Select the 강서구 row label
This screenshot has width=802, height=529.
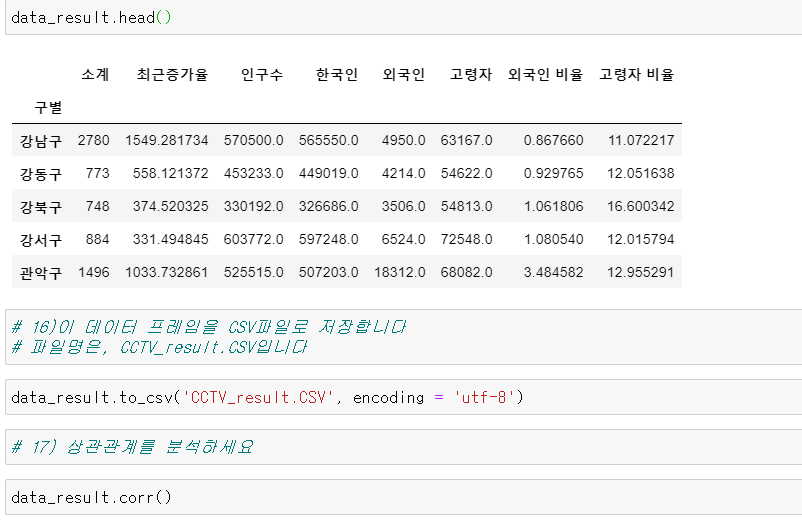click(x=41, y=240)
